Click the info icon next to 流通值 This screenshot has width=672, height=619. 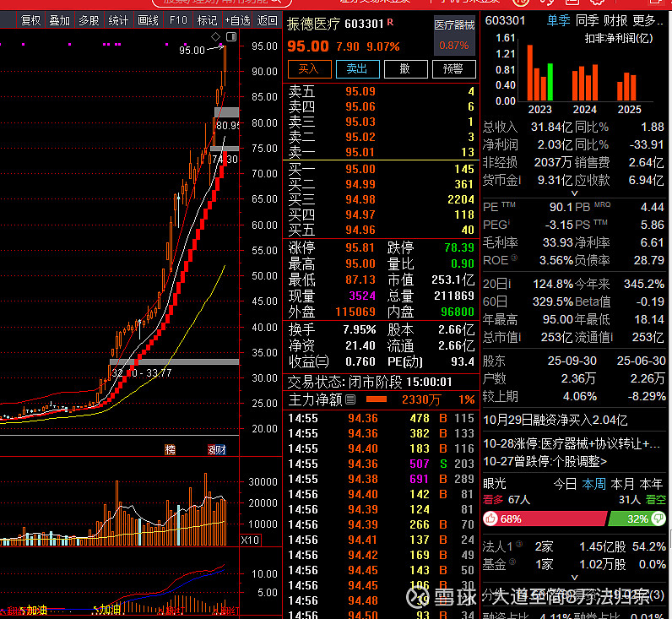(611, 337)
